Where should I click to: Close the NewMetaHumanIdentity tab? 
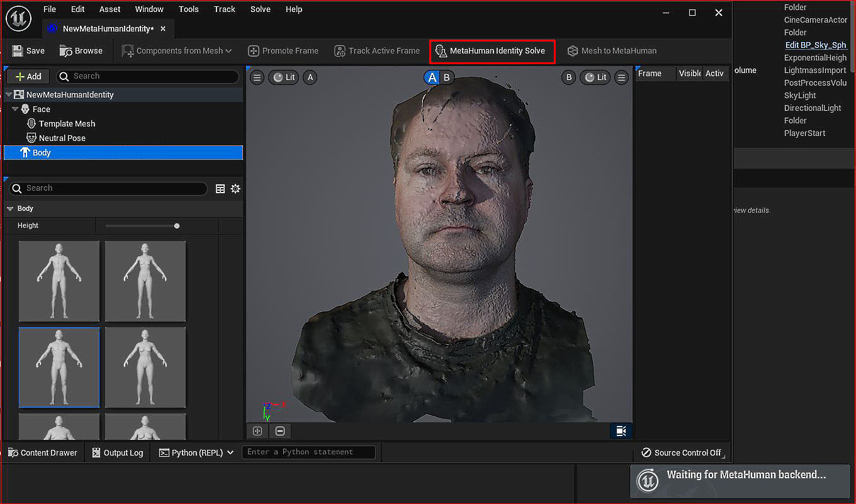coord(163,29)
